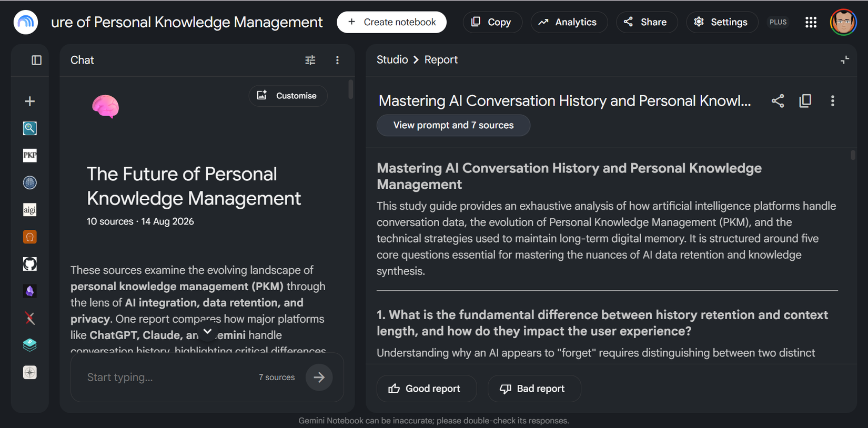Open the Chat panel more options menu
The image size is (868, 428).
click(337, 60)
